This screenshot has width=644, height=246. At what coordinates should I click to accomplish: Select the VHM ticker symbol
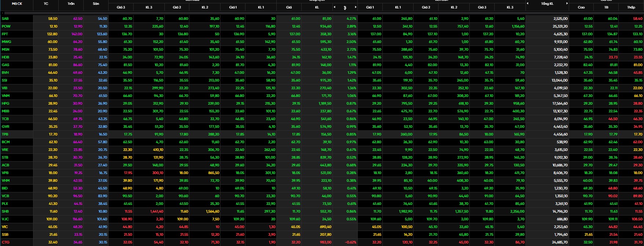point(6,180)
